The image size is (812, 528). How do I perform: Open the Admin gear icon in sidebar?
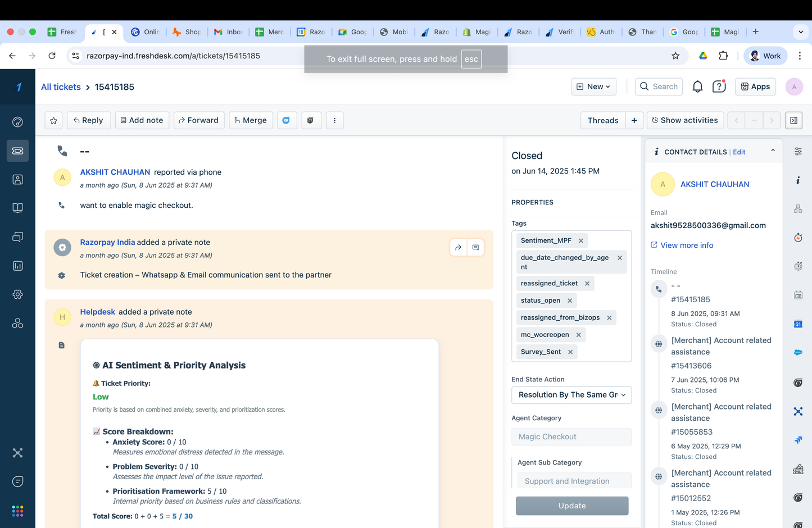click(17, 294)
